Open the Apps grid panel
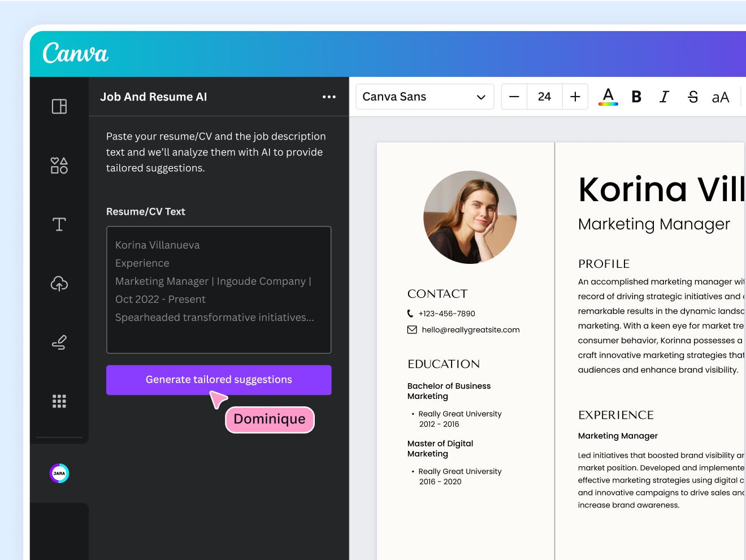 pyautogui.click(x=59, y=401)
